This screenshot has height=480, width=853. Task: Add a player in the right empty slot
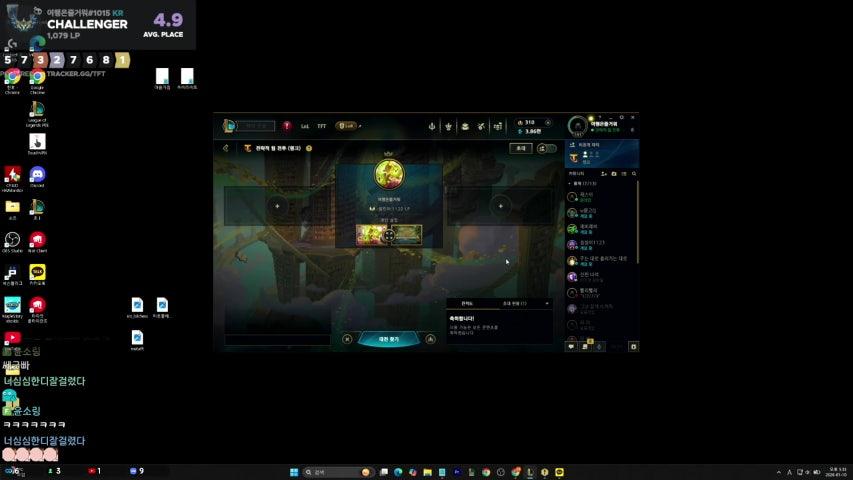pyautogui.click(x=500, y=206)
